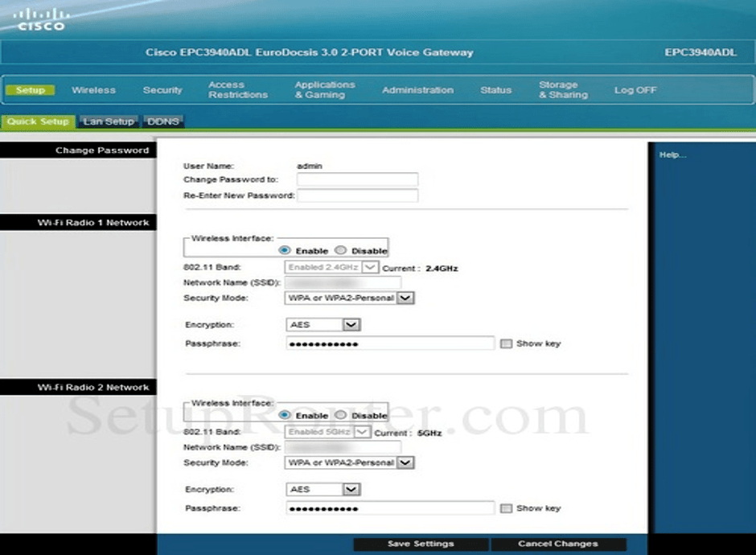Check Radio 1 Show key checkbox
The height and width of the screenshot is (555, 756).
(506, 343)
